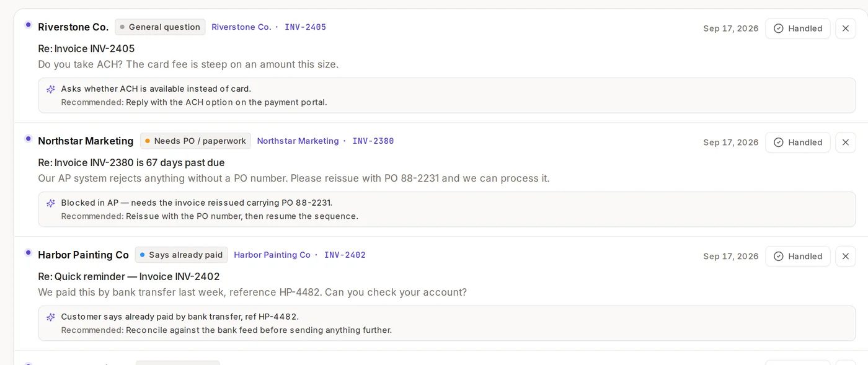
Task: Click the Sep 17, 2026 date on Riverstone row
Action: 731,29
